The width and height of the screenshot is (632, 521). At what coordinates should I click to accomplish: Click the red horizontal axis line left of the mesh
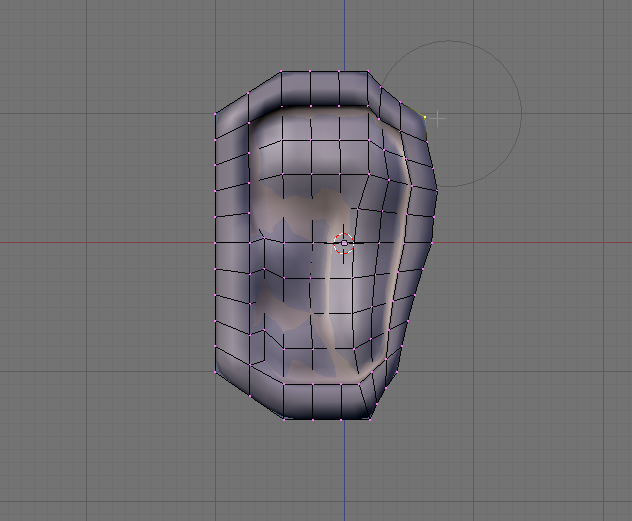(107, 243)
